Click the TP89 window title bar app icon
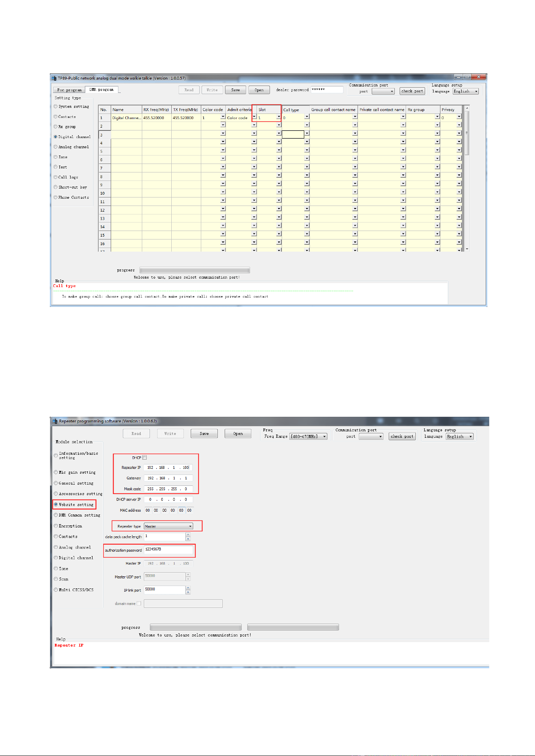535x756 pixels. [54, 78]
